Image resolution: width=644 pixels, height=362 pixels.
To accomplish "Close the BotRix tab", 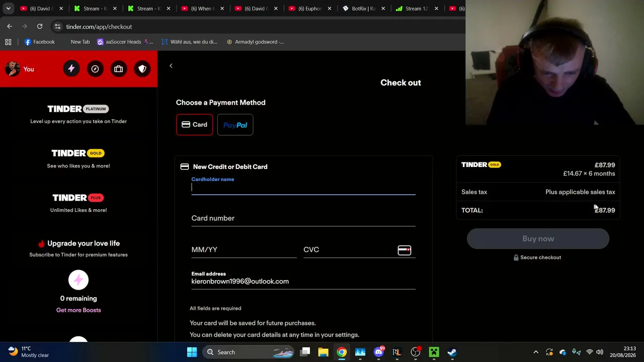I will [383, 9].
